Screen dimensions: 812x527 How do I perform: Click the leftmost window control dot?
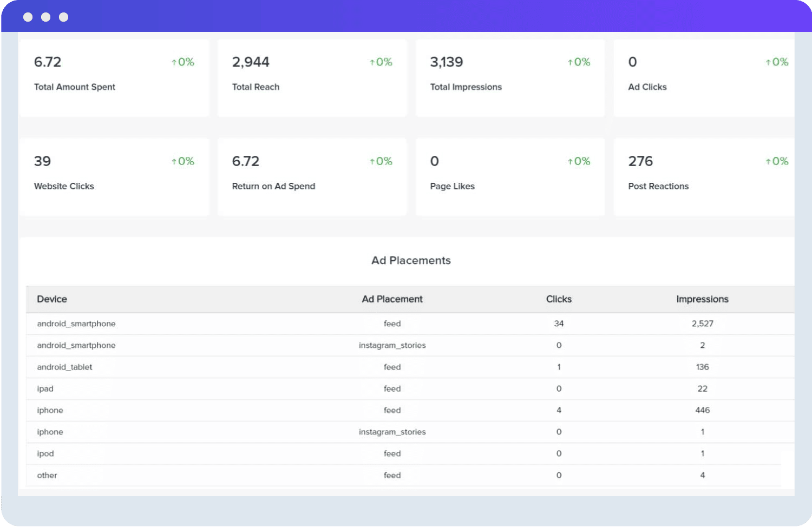click(28, 17)
